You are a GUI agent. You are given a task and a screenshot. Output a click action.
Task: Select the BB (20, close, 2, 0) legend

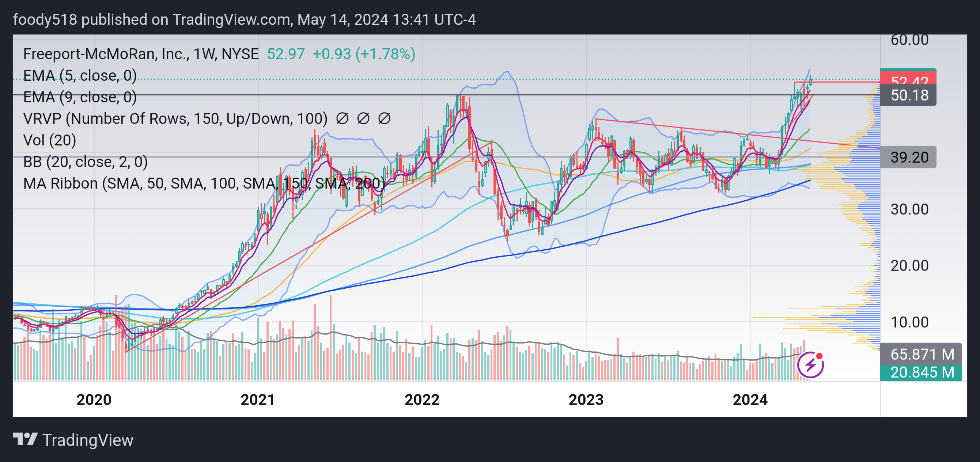click(85, 162)
